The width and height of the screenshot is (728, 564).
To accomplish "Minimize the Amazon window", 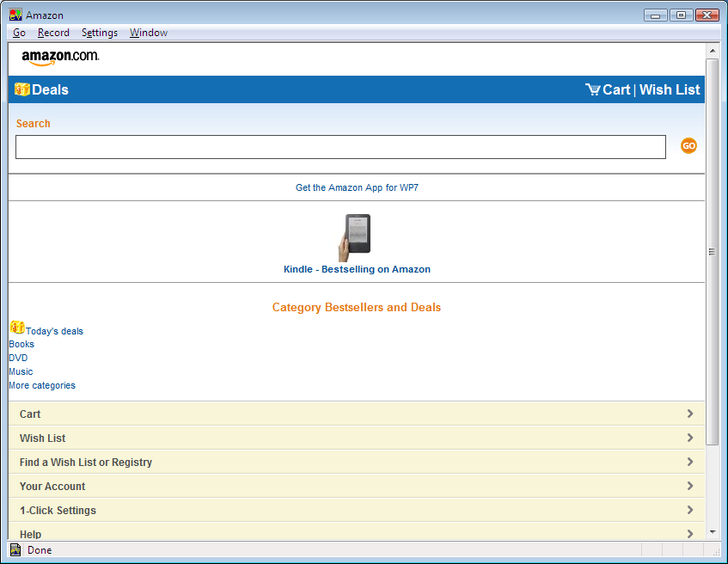I will [x=656, y=15].
